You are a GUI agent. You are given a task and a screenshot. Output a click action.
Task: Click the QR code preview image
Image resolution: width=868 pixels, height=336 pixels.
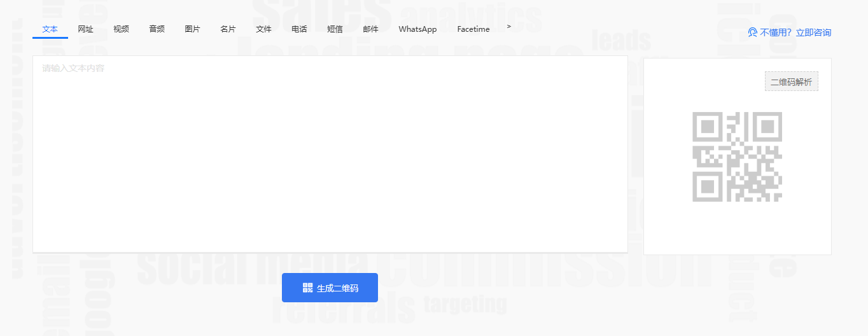tap(737, 157)
